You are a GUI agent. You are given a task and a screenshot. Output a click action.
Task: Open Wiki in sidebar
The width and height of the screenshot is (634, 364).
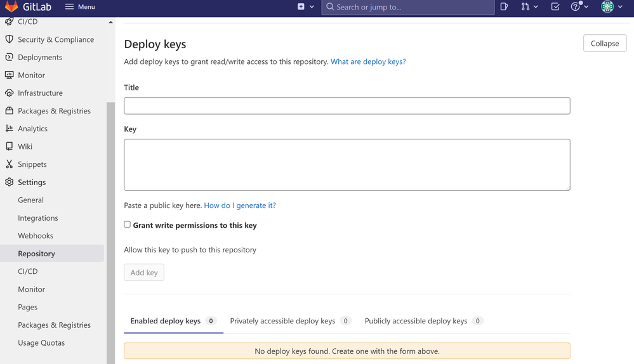pyautogui.click(x=25, y=146)
